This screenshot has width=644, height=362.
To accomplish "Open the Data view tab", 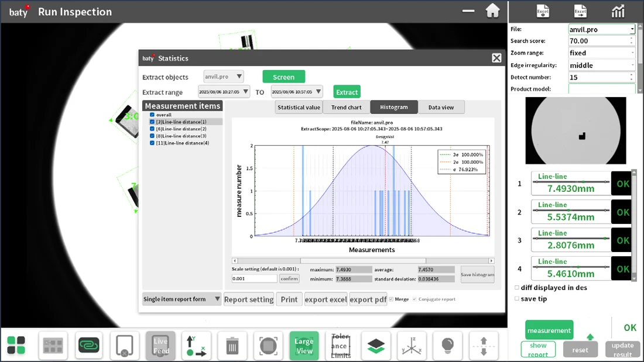I will (x=441, y=107).
